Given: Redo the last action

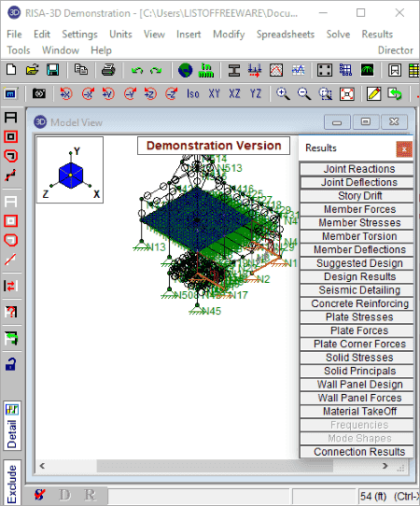Looking at the screenshot, I should 156,70.
